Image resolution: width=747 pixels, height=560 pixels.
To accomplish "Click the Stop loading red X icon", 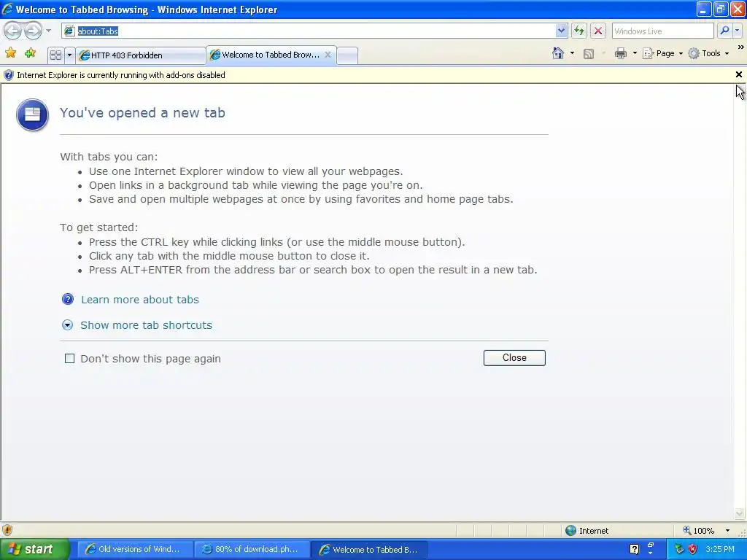I will 598,31.
